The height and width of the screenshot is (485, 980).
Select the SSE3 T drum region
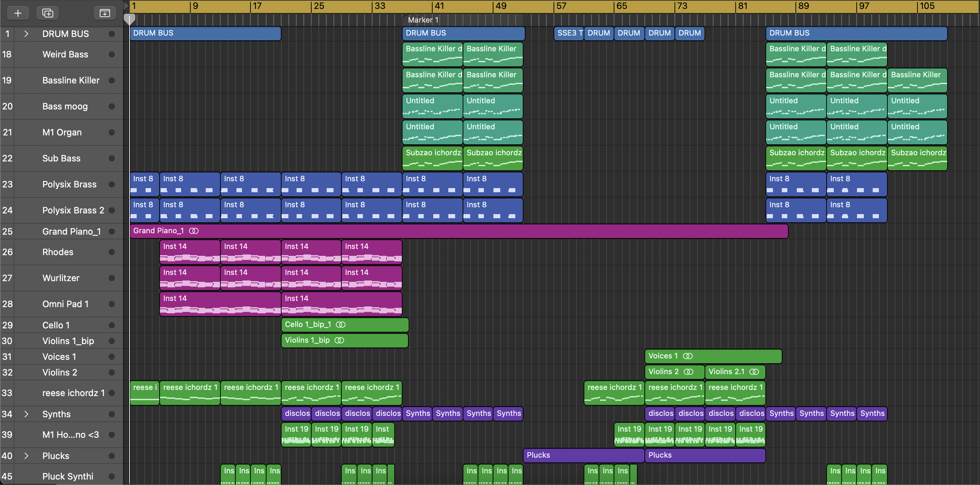tap(569, 33)
